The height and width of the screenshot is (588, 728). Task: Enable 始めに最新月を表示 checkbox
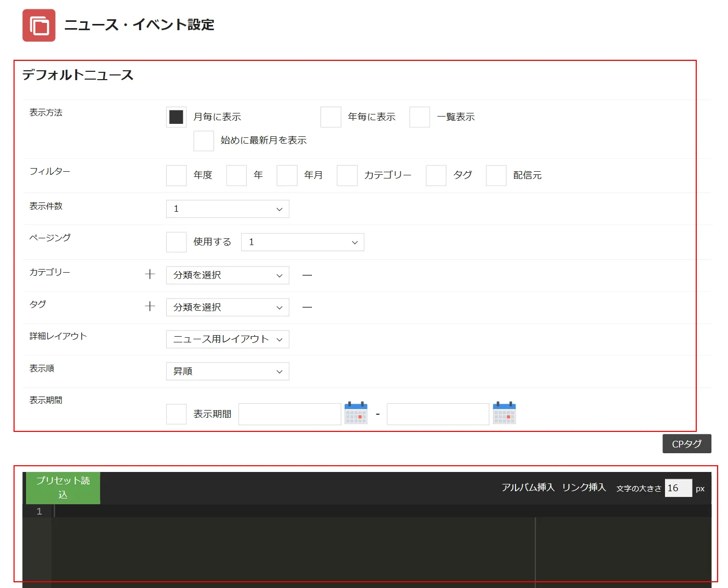tap(204, 140)
